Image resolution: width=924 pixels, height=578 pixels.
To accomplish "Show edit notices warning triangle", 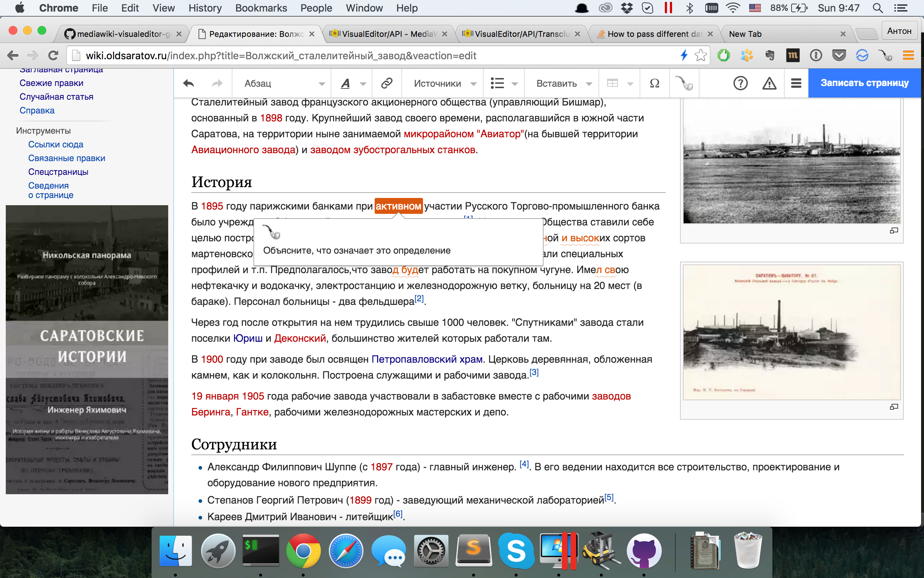I will (x=769, y=83).
